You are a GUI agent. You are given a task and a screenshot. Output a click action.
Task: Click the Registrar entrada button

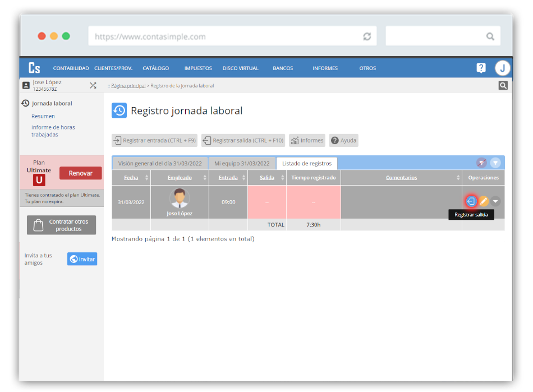pos(154,140)
